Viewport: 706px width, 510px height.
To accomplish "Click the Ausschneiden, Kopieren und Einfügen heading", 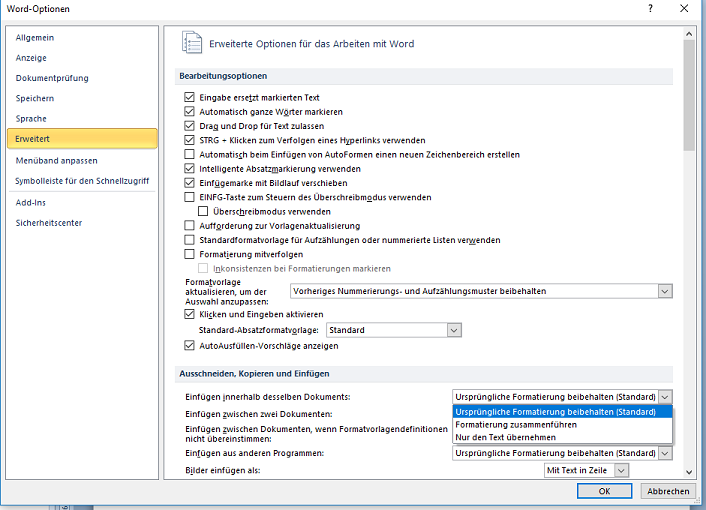I will pyautogui.click(x=254, y=374).
